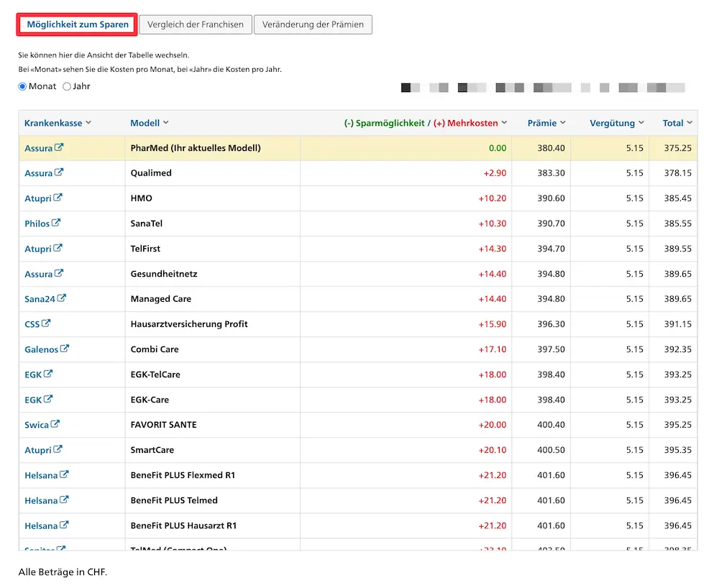Open Assura website via external link icon
The width and height of the screenshot is (719, 588).
pos(58,147)
